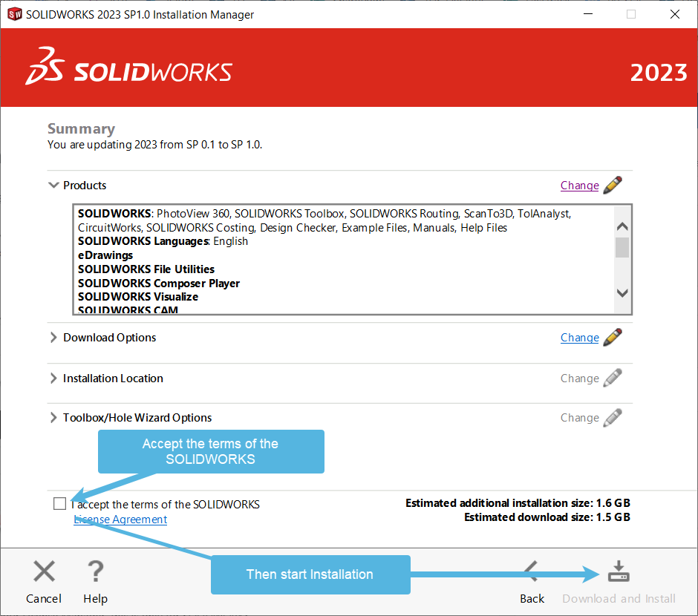Viewport: 698px width, 616px height.
Task: Click the Download and Install label
Action: (x=619, y=599)
